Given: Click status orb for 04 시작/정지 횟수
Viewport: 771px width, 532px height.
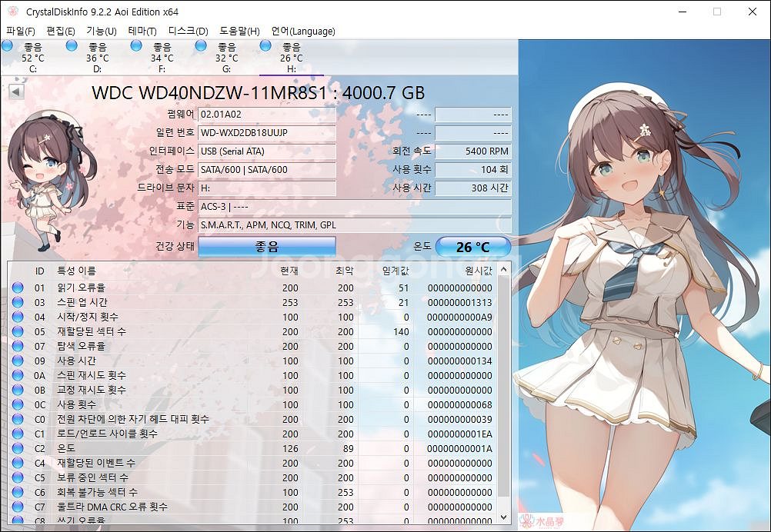Looking at the screenshot, I should point(18,317).
